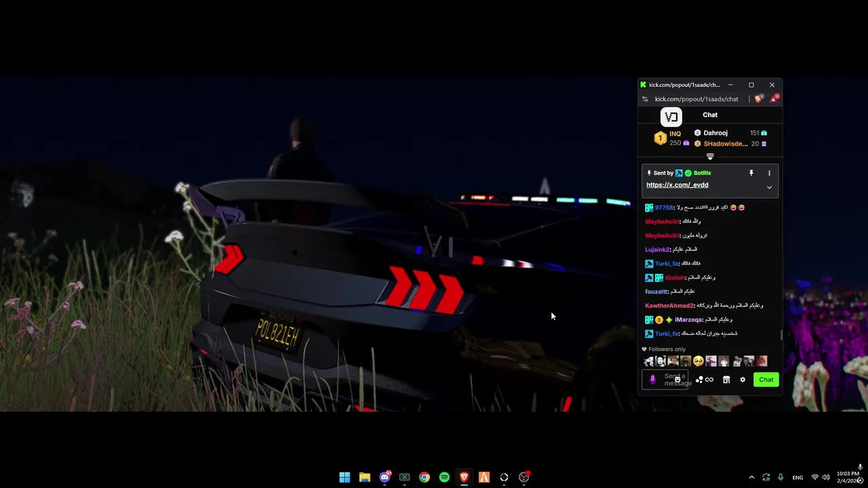Click microphone icon in system tray
Screen dimensions: 868x488
(781, 477)
